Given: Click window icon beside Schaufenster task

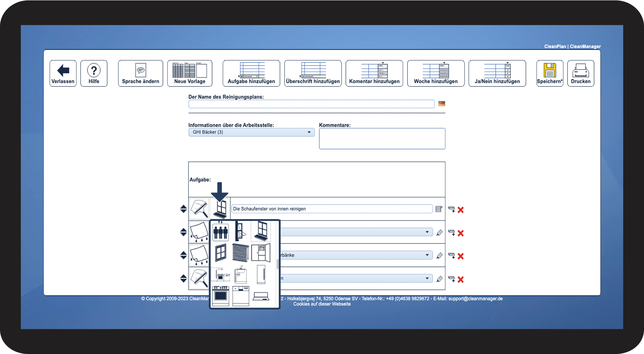Looking at the screenshot, I should point(220,209).
